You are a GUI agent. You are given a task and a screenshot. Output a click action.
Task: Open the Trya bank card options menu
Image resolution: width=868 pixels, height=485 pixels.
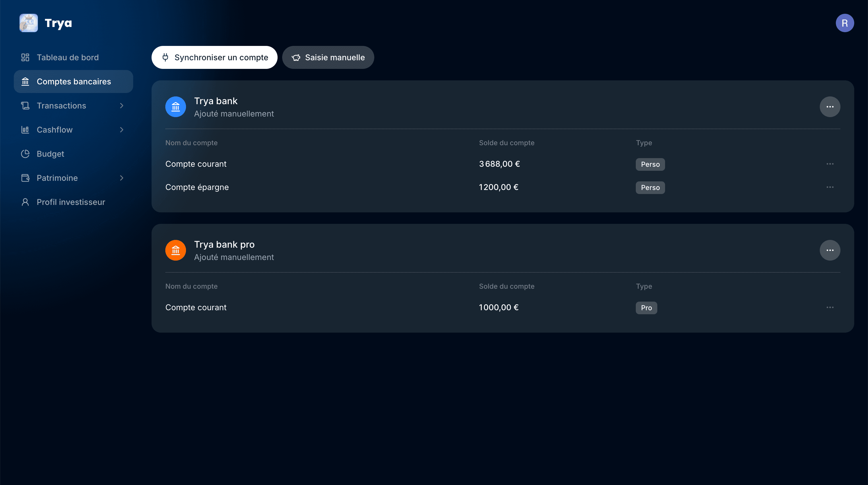830,107
